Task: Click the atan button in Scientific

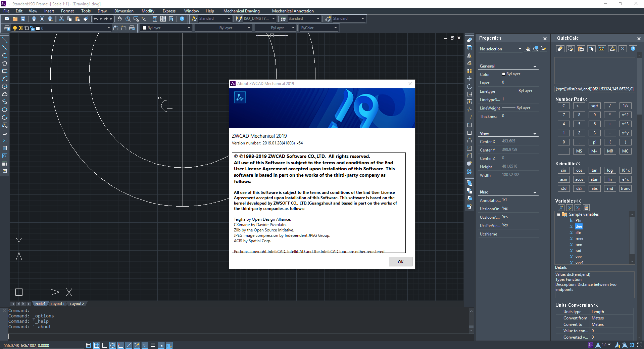Action: click(594, 180)
